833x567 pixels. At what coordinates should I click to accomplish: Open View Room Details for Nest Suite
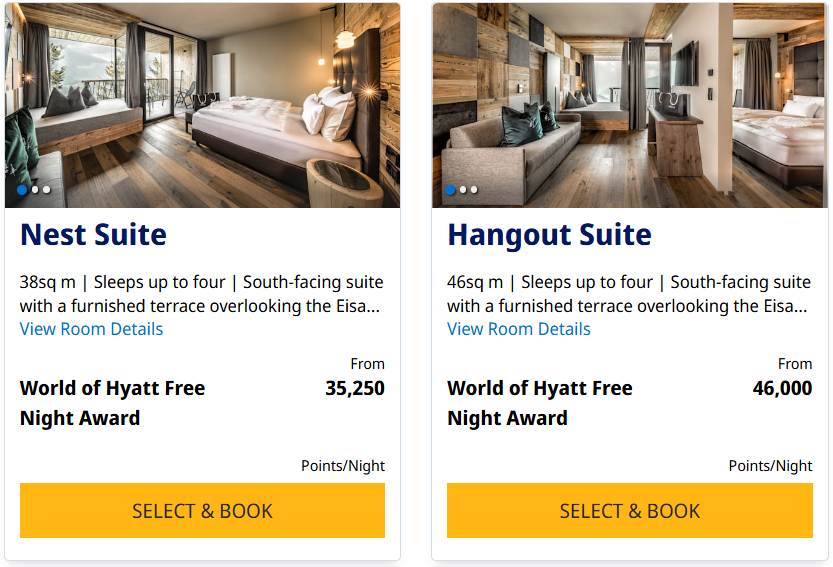pos(91,329)
